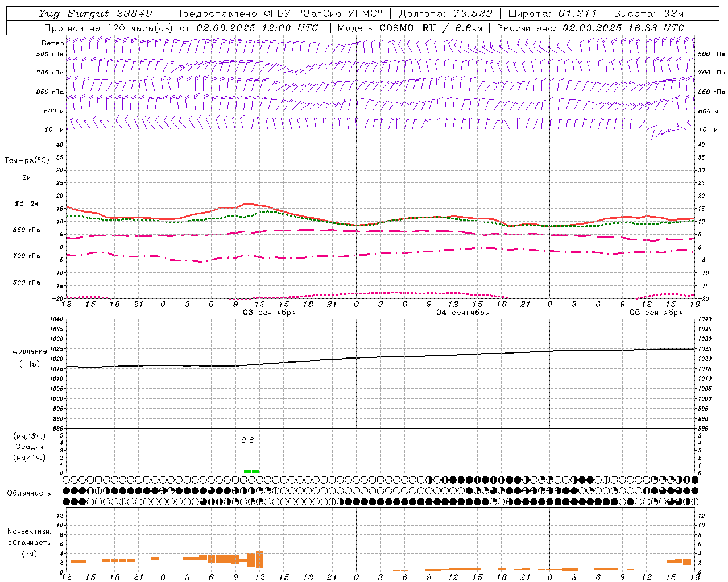Click the tallest orange convective cloud bar
The width and height of the screenshot is (728, 582).
(x=259, y=559)
